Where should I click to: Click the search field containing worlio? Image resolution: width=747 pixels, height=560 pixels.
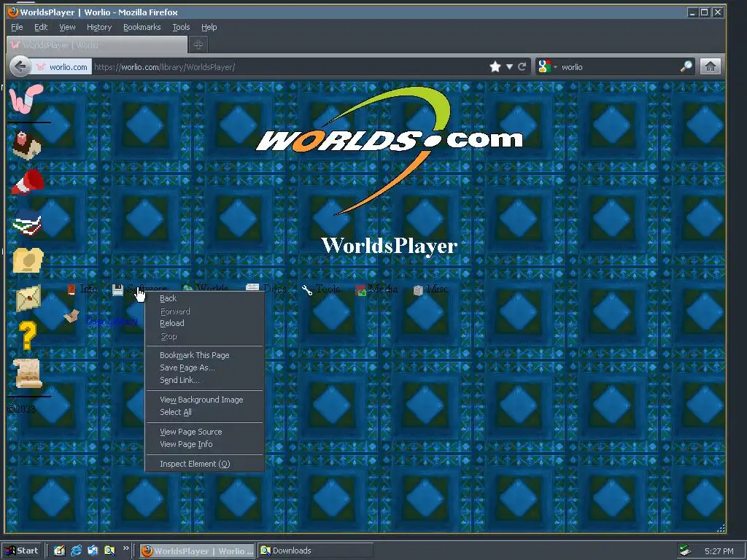[x=619, y=67]
